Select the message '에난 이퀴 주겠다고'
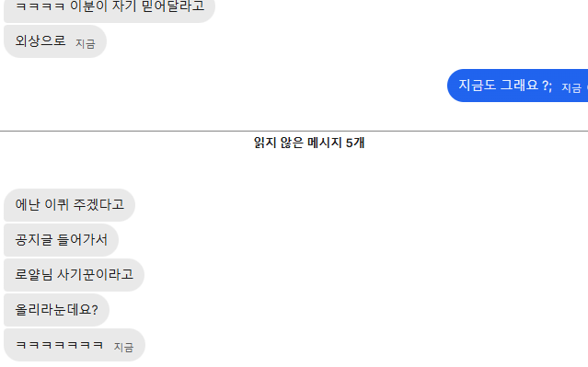 tap(69, 205)
